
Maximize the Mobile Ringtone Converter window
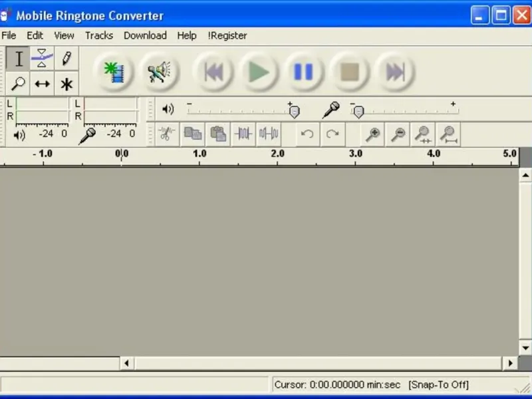501,15
